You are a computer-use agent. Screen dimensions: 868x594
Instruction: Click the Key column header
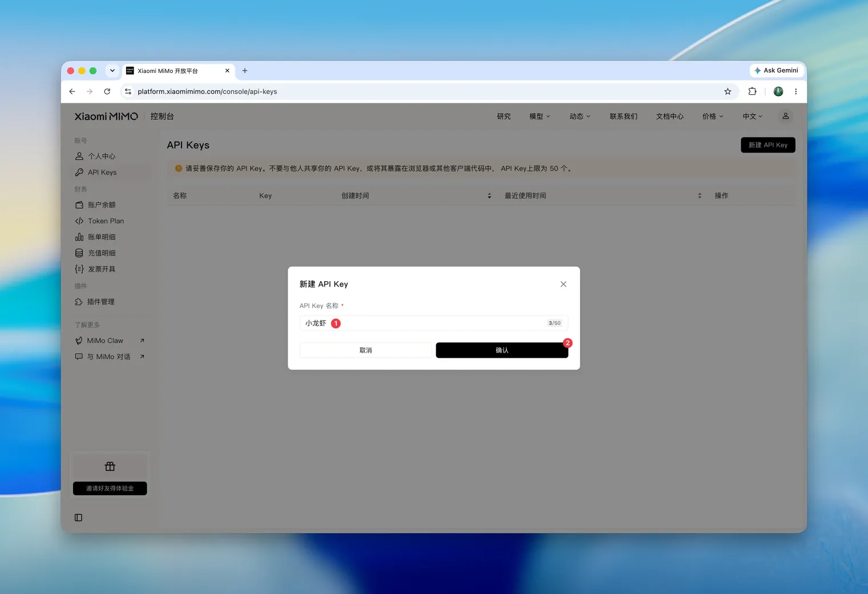pyautogui.click(x=266, y=196)
